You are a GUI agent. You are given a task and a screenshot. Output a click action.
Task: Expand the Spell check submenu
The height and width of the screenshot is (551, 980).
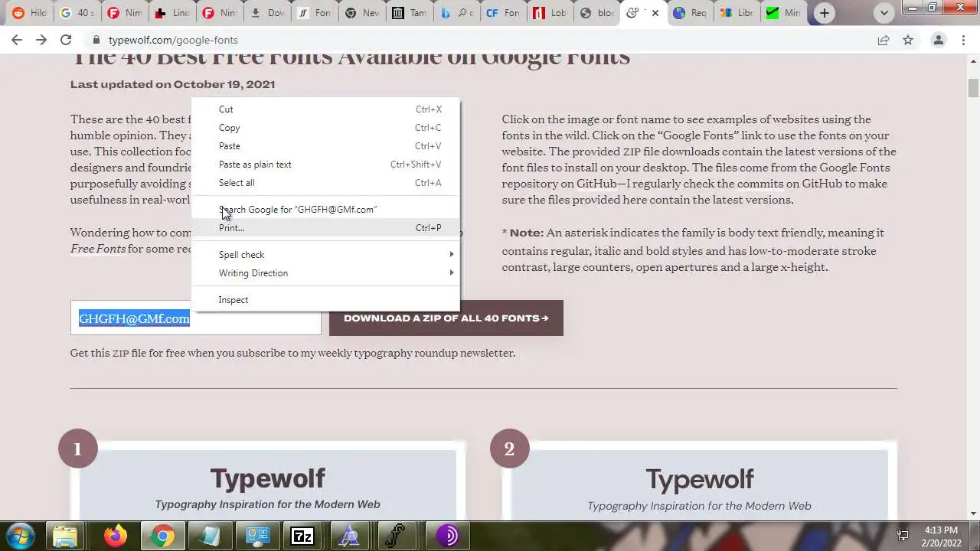tap(325, 255)
